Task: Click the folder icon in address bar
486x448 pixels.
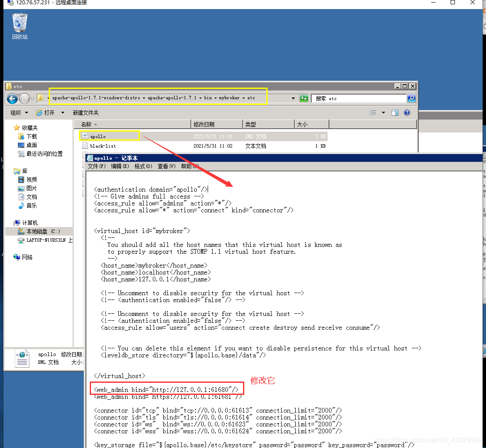Action: tap(40, 98)
